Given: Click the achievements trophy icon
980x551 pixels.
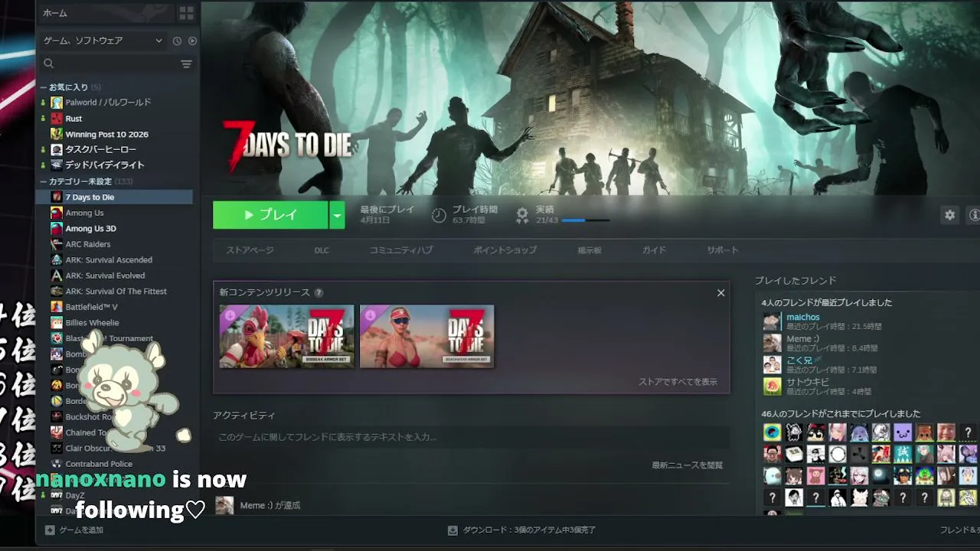Looking at the screenshot, I should pyautogui.click(x=522, y=215).
